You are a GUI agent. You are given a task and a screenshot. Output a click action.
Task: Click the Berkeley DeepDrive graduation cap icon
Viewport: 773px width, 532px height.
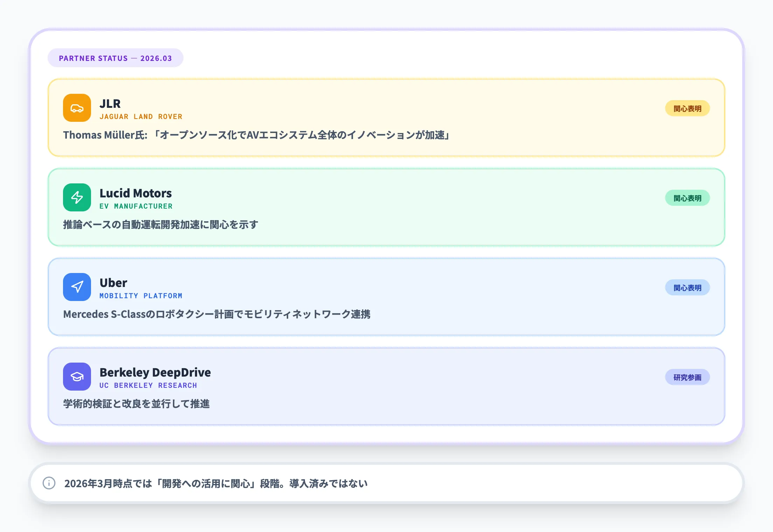[77, 377]
